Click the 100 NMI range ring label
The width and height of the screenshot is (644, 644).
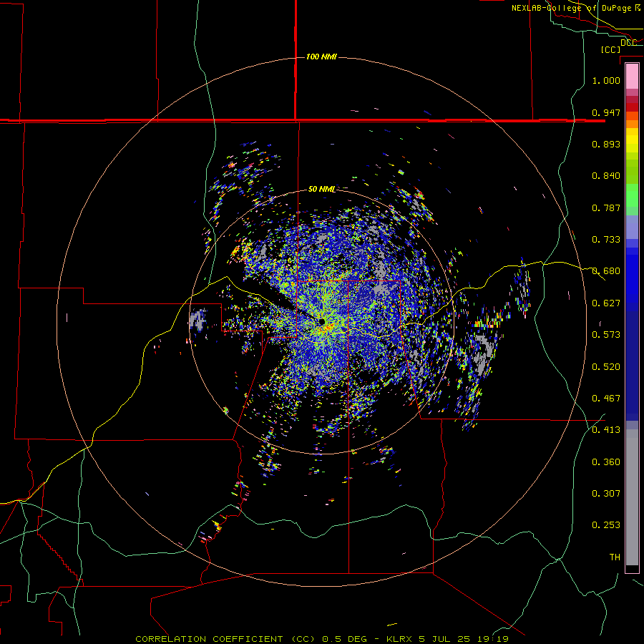pyautogui.click(x=321, y=57)
